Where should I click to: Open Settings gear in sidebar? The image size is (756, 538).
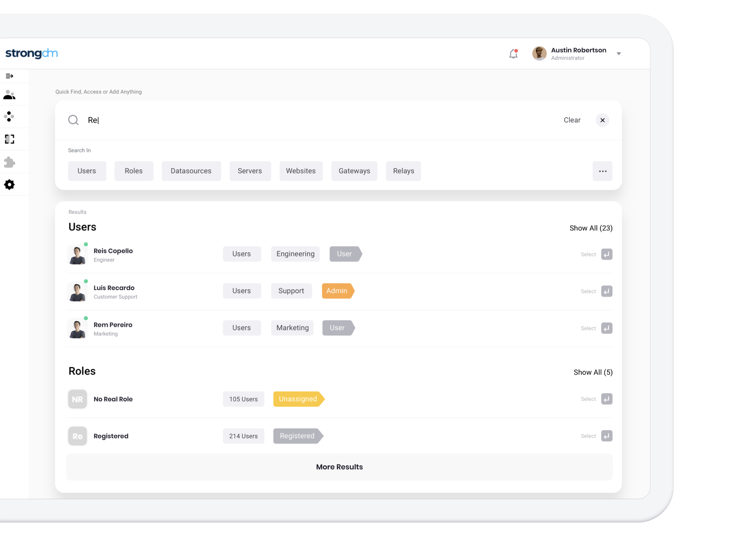click(x=9, y=185)
